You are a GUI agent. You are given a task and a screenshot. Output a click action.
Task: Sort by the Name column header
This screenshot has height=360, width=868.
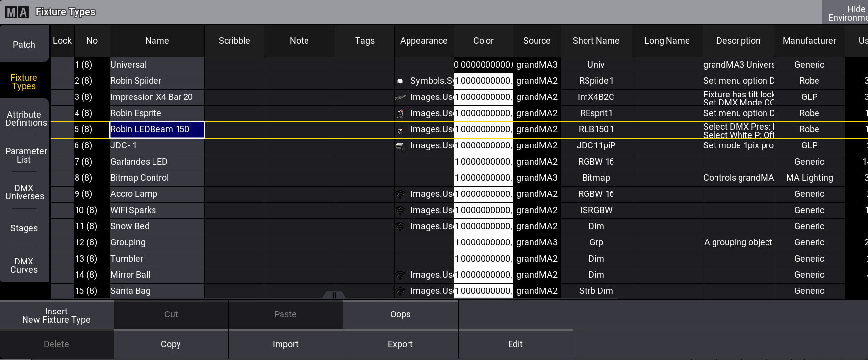(157, 41)
